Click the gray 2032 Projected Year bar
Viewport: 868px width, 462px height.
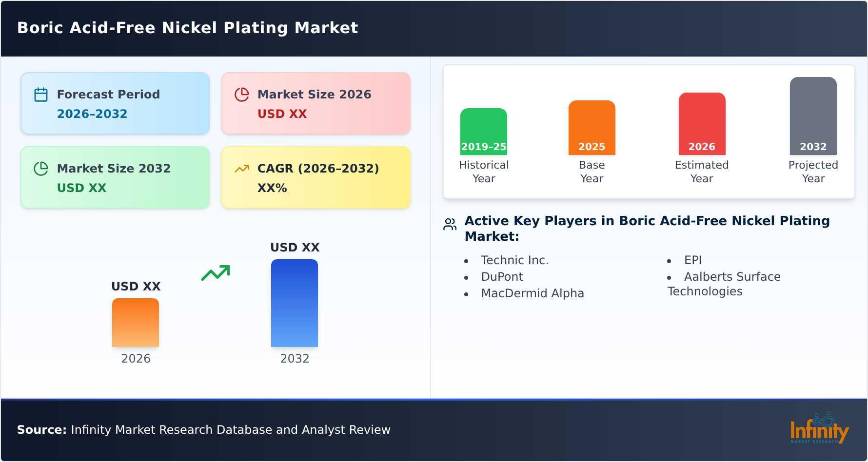point(813,116)
